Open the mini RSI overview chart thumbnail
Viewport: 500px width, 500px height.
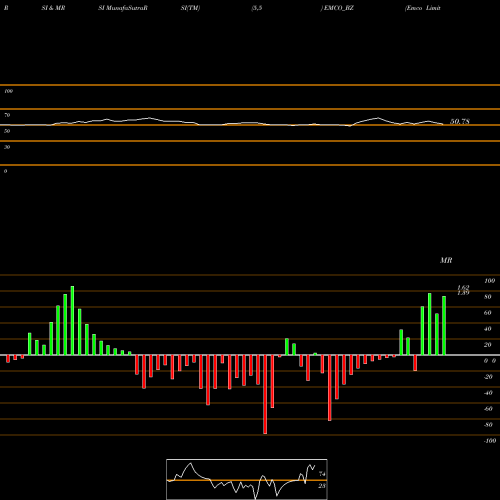tap(247, 479)
